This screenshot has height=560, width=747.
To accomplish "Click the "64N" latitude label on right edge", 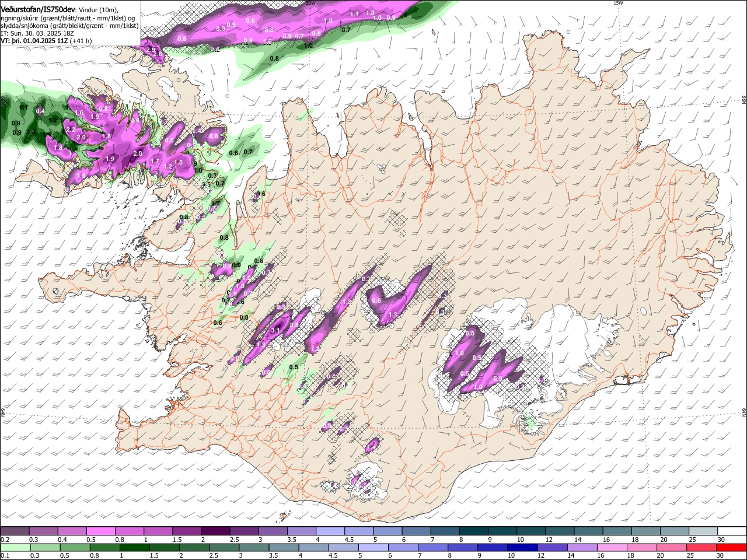I will click(744, 412).
